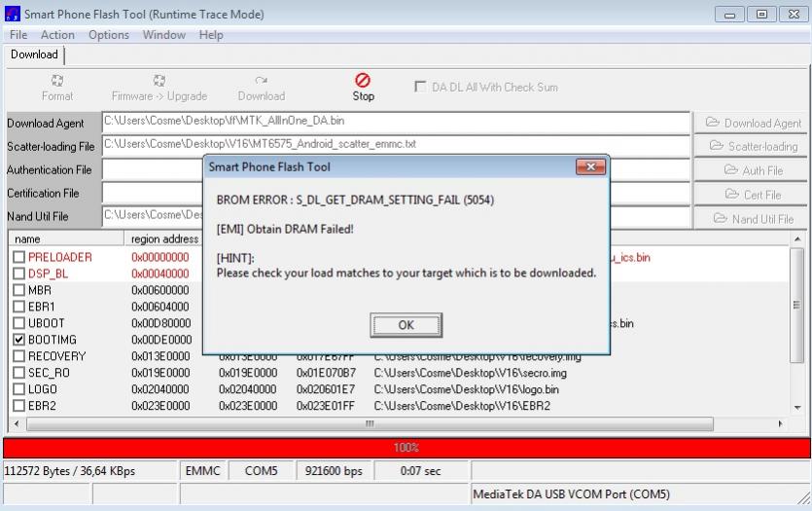Click the partition list scroll down arrow
This screenshot has height=511, width=812.
797,408
